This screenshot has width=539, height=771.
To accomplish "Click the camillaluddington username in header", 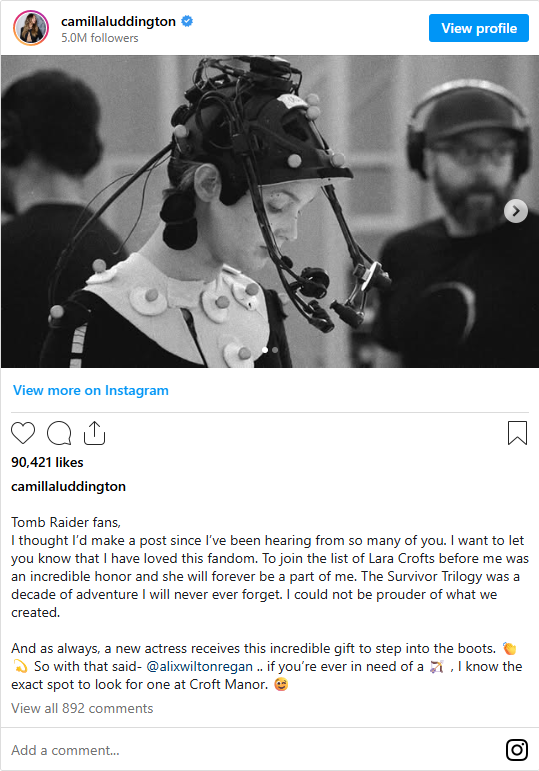I will click(118, 21).
